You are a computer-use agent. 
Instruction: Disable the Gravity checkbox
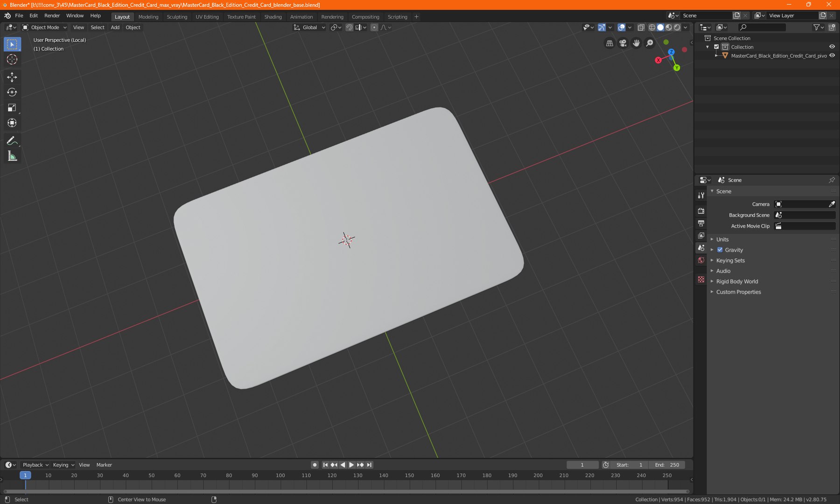point(720,250)
